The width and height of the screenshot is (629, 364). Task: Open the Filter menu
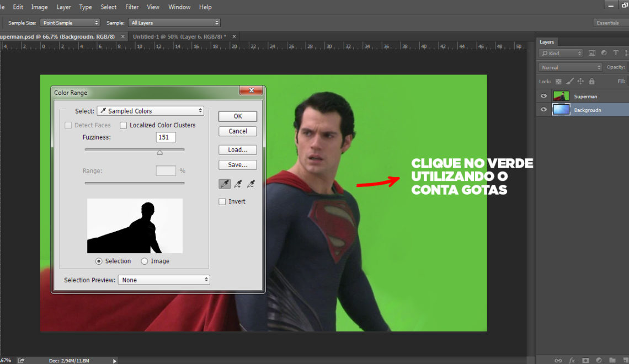click(x=131, y=7)
